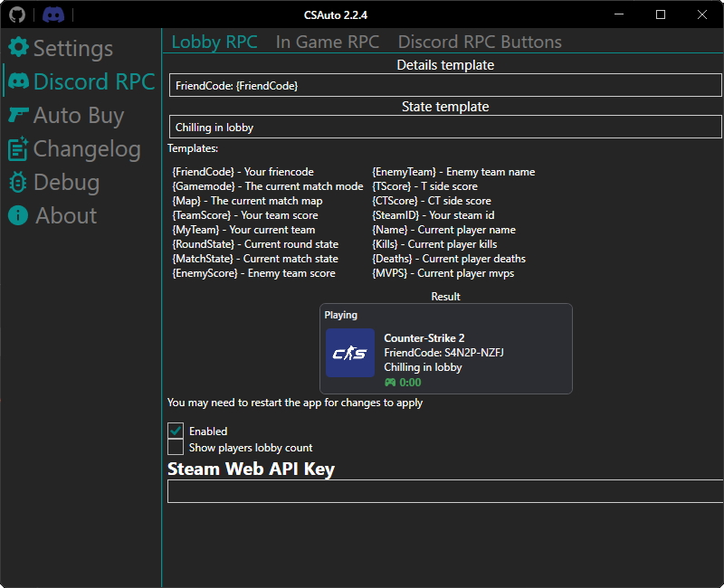Open the Settings section
Screen dimensions: 724x588
tap(73, 48)
